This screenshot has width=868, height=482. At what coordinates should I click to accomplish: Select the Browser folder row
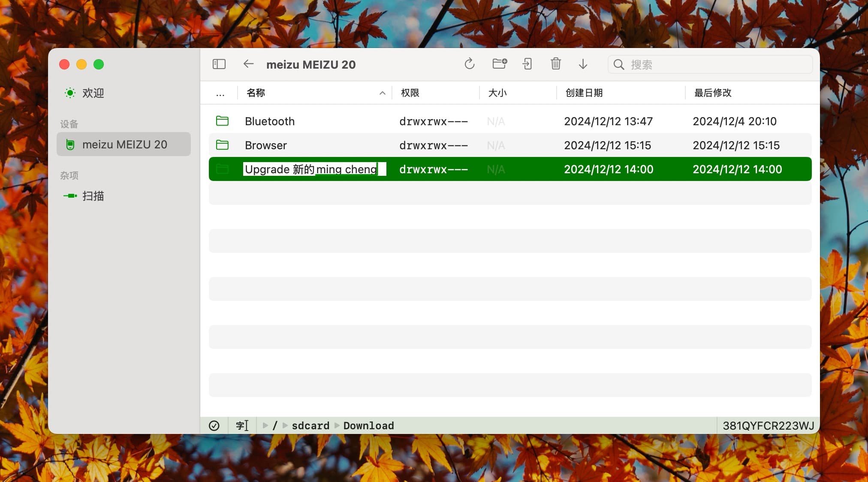(266, 145)
